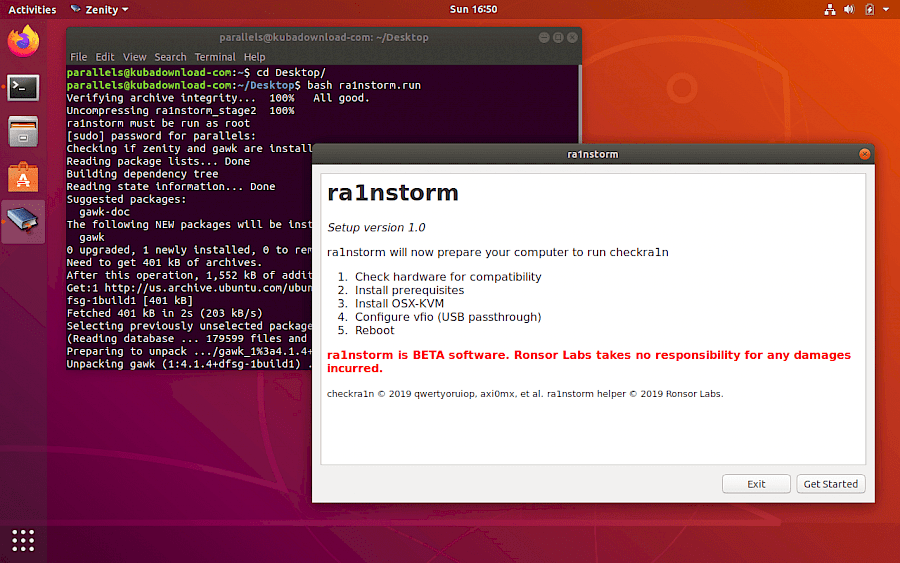Click 'Install OSX-KVM' list item
The height and width of the screenshot is (563, 900).
pos(399,303)
